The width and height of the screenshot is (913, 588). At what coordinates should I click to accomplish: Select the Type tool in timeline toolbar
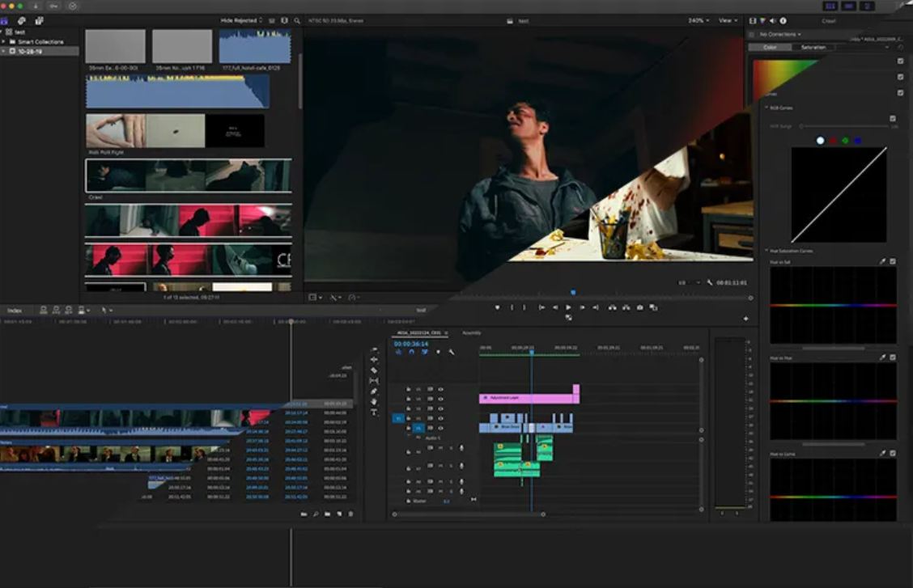point(374,412)
